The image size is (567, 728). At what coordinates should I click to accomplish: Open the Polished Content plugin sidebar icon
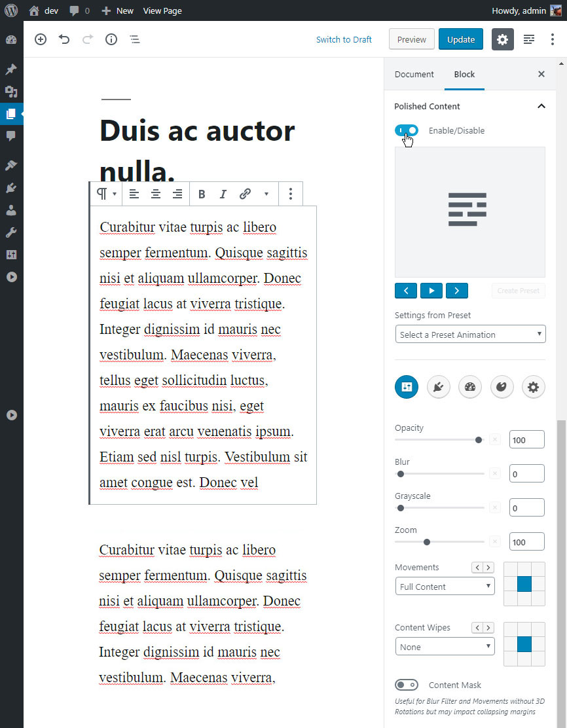[529, 39]
